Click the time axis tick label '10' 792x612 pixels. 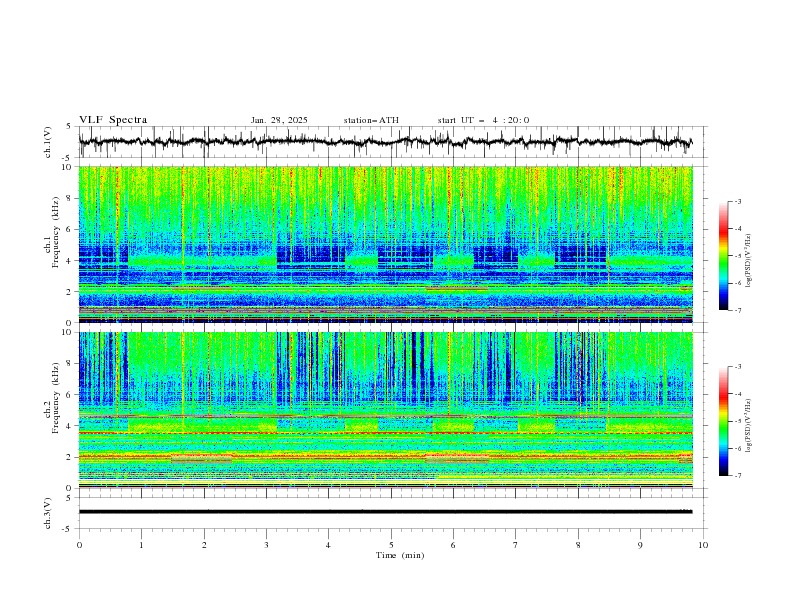[703, 545]
